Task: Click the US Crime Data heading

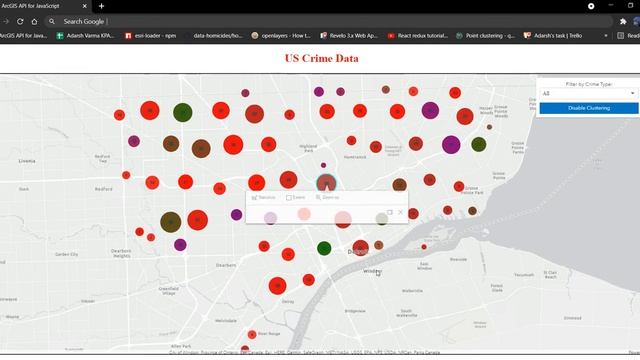Action: pos(322,58)
